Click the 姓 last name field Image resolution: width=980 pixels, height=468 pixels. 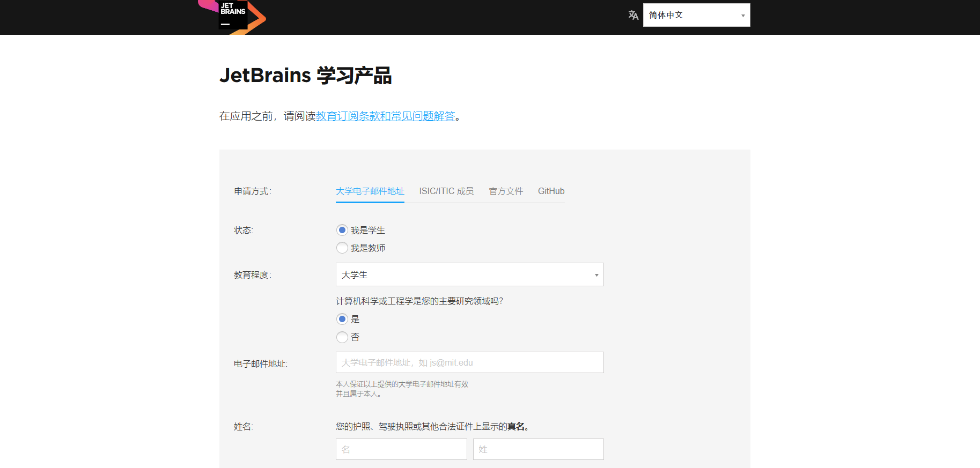click(x=538, y=449)
